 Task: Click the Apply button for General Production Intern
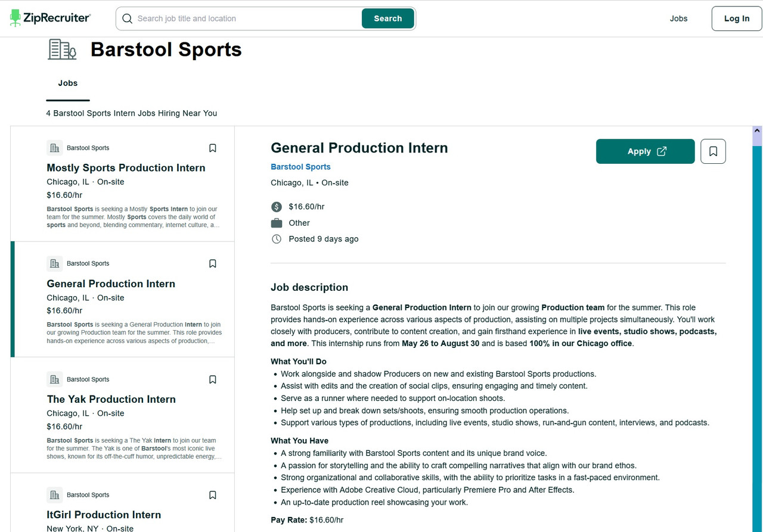645,151
